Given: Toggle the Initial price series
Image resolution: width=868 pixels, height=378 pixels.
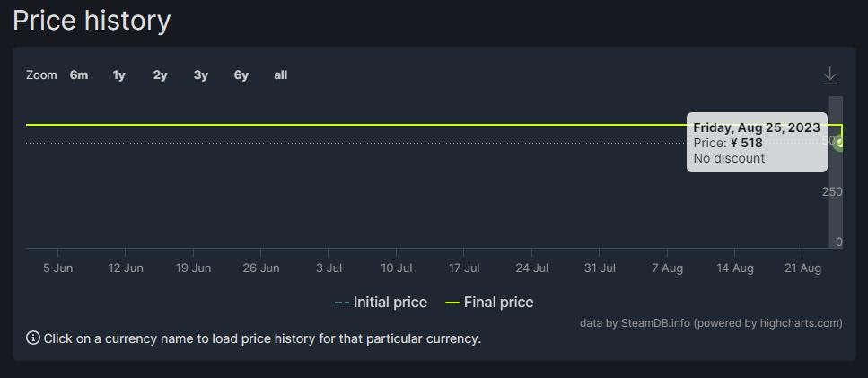Looking at the screenshot, I should coord(381,303).
